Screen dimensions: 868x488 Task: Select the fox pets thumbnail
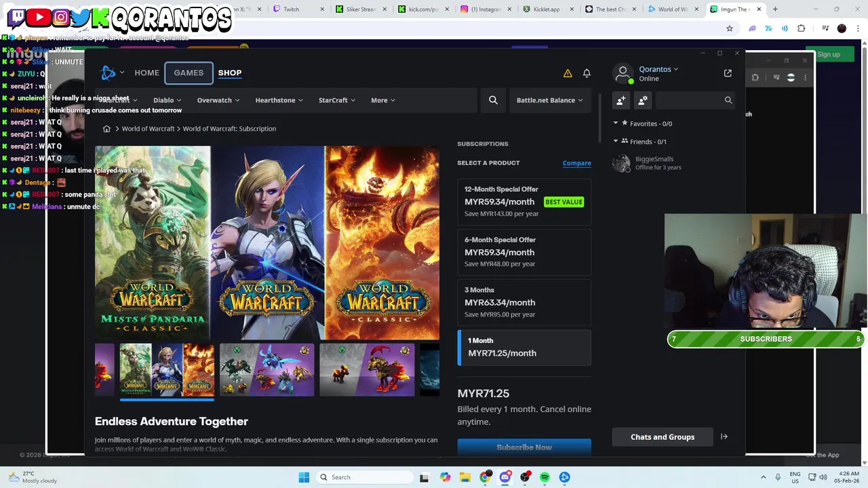(367, 370)
